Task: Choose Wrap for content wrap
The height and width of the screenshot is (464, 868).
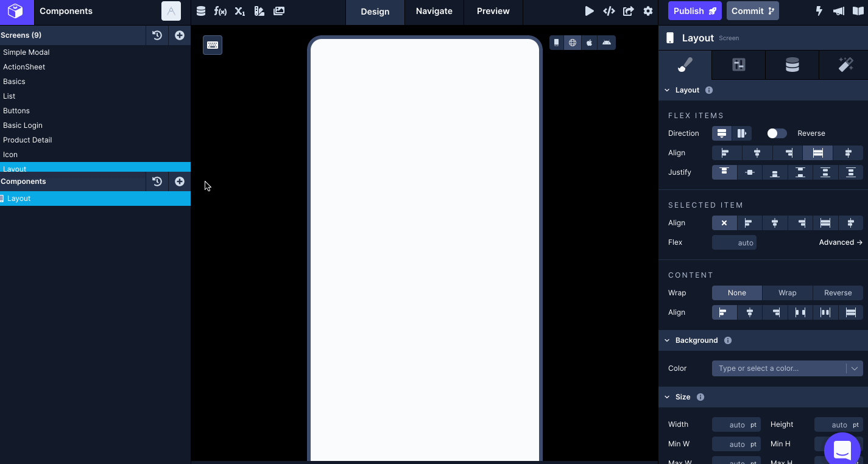Action: click(788, 293)
